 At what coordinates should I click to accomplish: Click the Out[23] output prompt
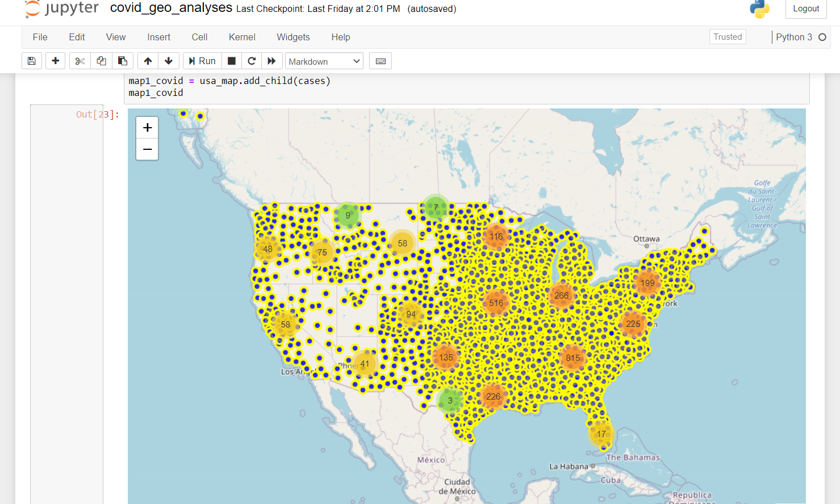coord(98,115)
